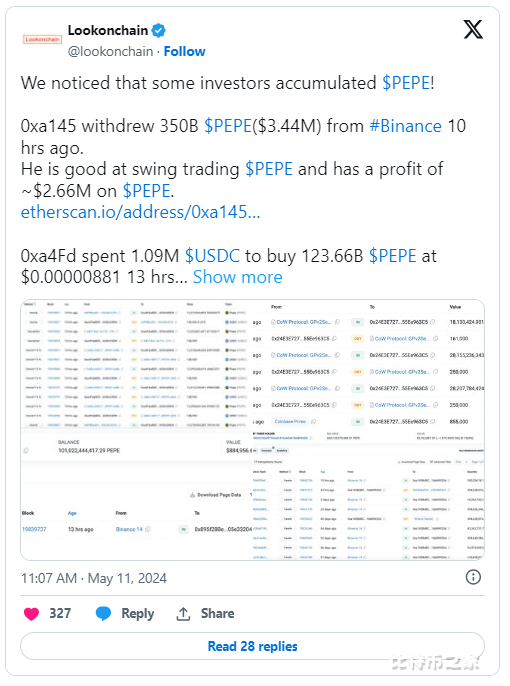Image resolution: width=510 pixels, height=686 pixels.
Task: Click the share upload arrow icon
Action: click(183, 614)
